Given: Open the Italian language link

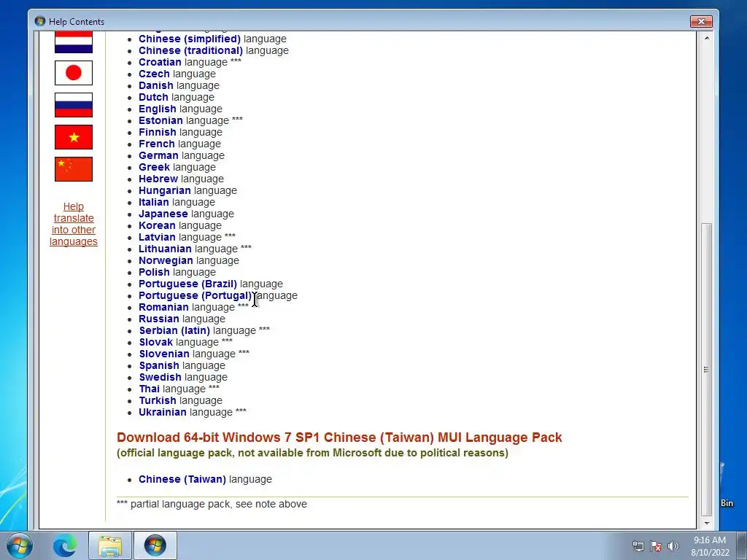Looking at the screenshot, I should 153,202.
